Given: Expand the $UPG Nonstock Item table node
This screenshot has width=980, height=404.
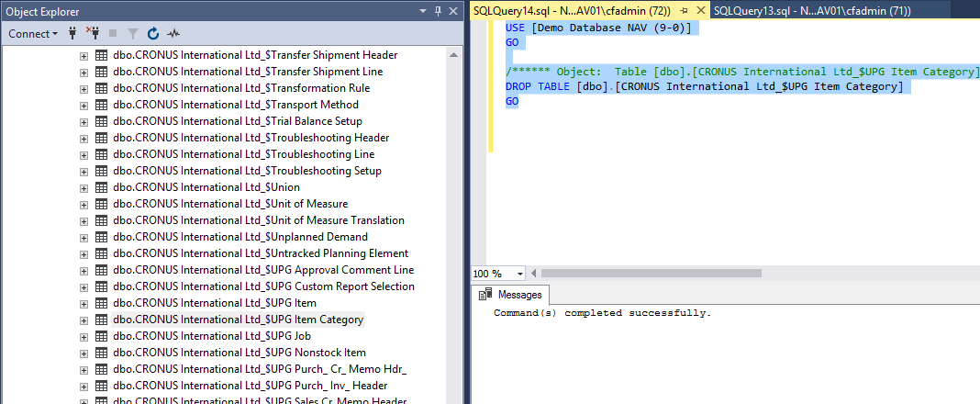Looking at the screenshot, I should [x=84, y=353].
